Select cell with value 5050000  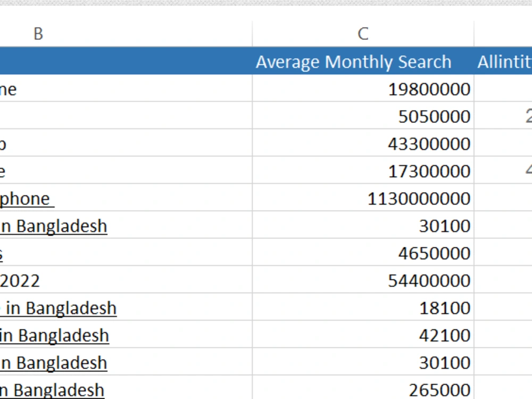[363, 117]
